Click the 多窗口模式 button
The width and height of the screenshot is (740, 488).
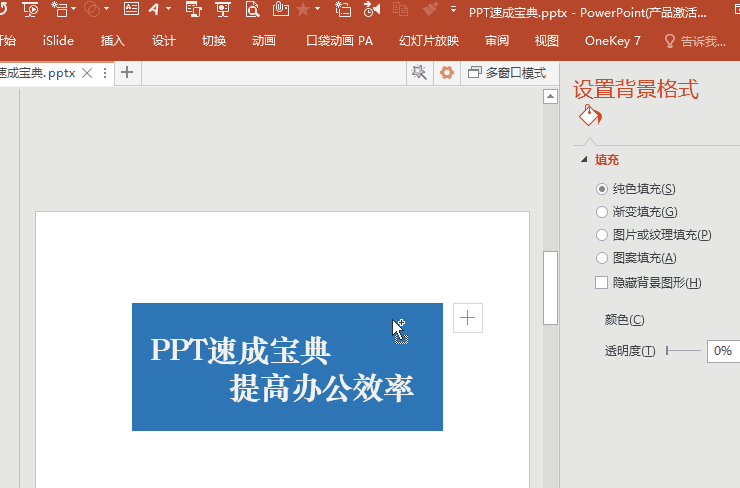pyautogui.click(x=507, y=73)
